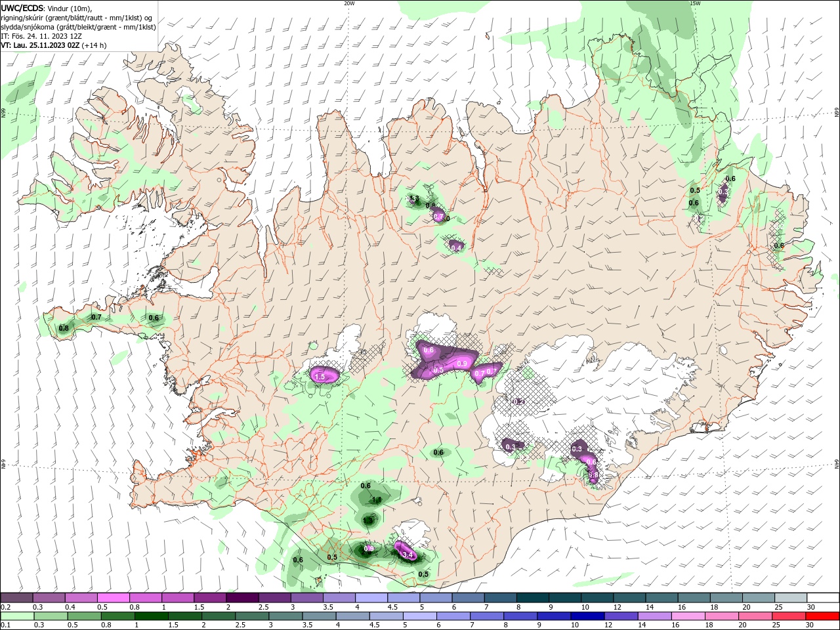Pick the lower legend swatch between 25 and 30
Viewport: 840px width, 630px height.
[x=789, y=616]
